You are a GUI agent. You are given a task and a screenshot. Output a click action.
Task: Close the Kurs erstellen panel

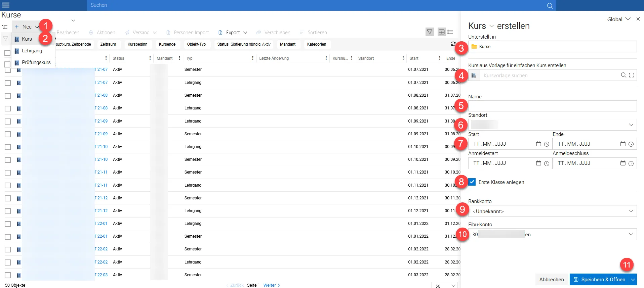(638, 19)
